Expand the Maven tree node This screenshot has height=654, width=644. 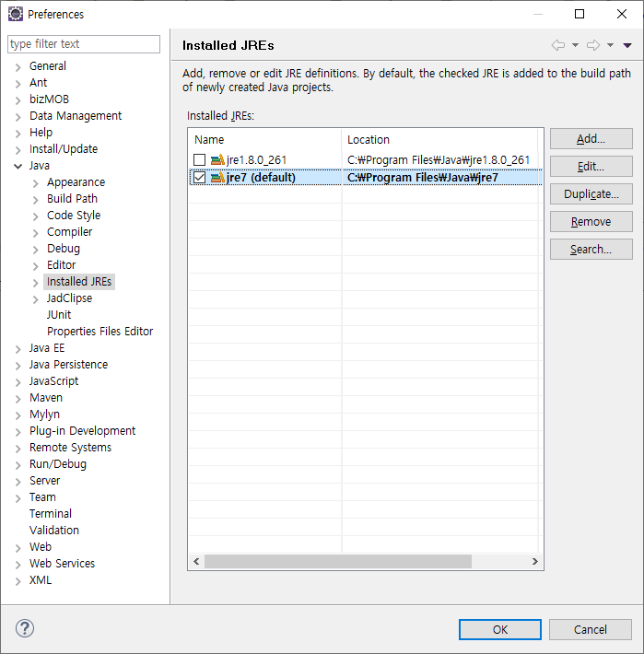[x=18, y=399]
